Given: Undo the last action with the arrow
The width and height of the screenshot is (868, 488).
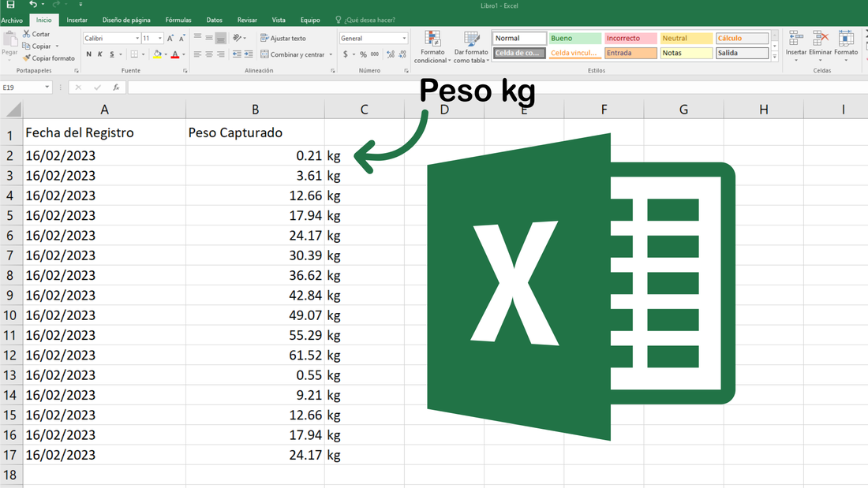Looking at the screenshot, I should [x=33, y=5].
